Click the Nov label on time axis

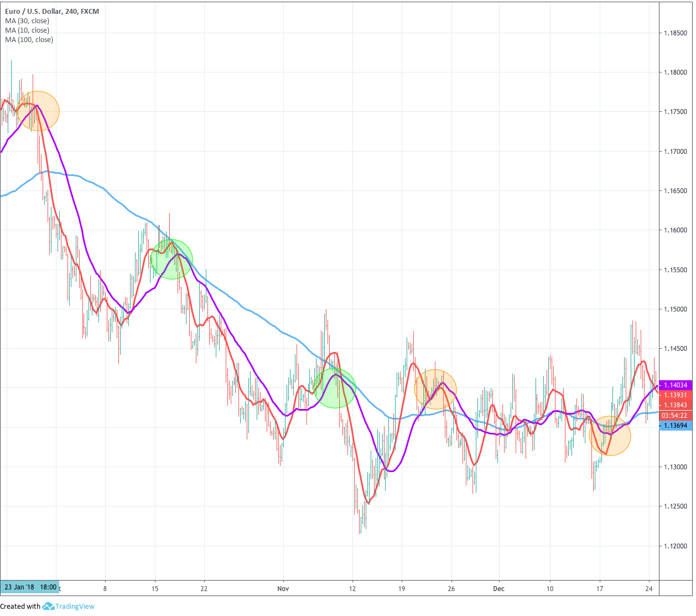(x=283, y=588)
